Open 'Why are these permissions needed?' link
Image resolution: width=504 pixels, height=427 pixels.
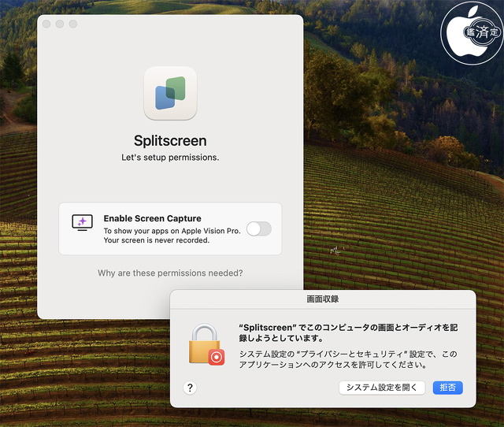click(x=170, y=273)
